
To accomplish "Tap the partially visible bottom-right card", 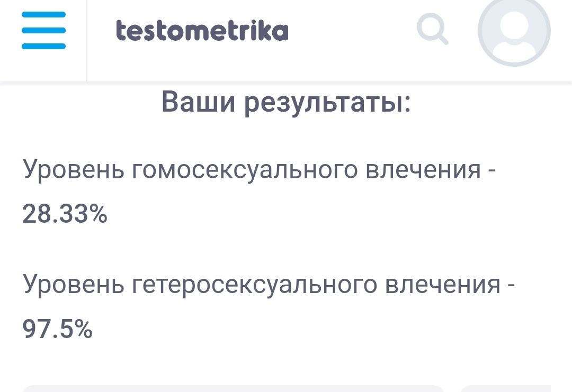I will tap(506, 389).
